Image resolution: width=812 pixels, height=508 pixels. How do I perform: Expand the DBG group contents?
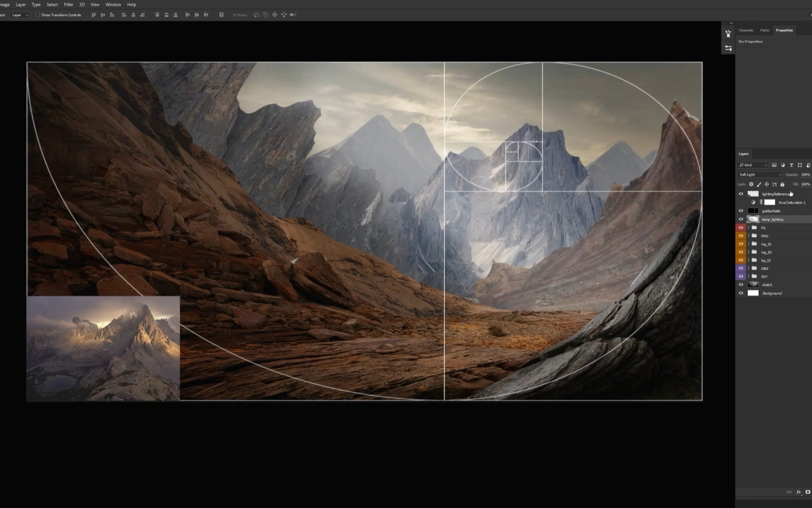(748, 268)
